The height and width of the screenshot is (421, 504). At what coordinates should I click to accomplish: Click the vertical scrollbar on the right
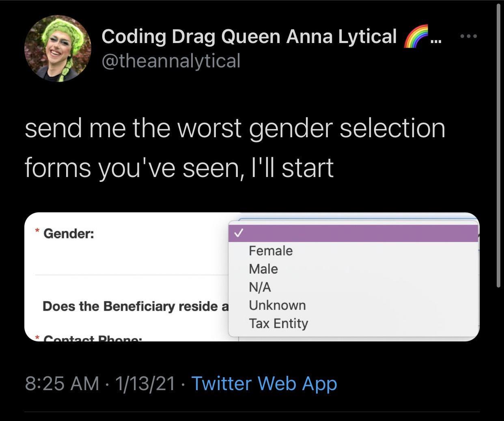point(498,146)
